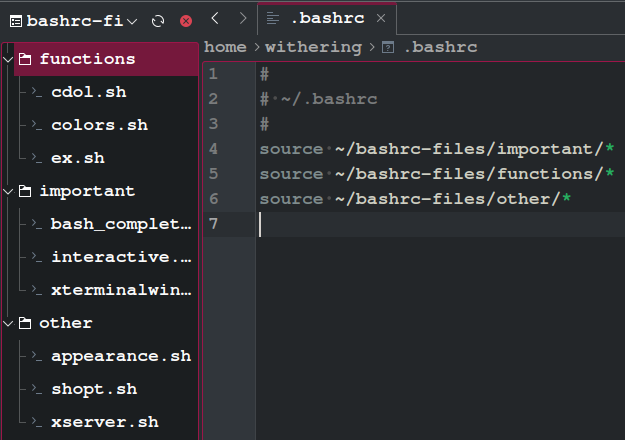Viewport: 625px width, 440px height.
Task: Click the script icon beside ex.sh
Action: [37, 159]
